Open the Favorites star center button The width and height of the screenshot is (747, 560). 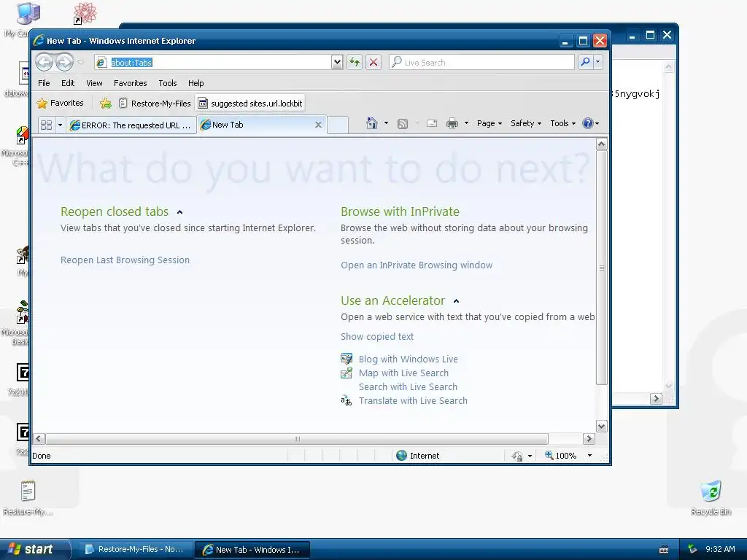60,103
